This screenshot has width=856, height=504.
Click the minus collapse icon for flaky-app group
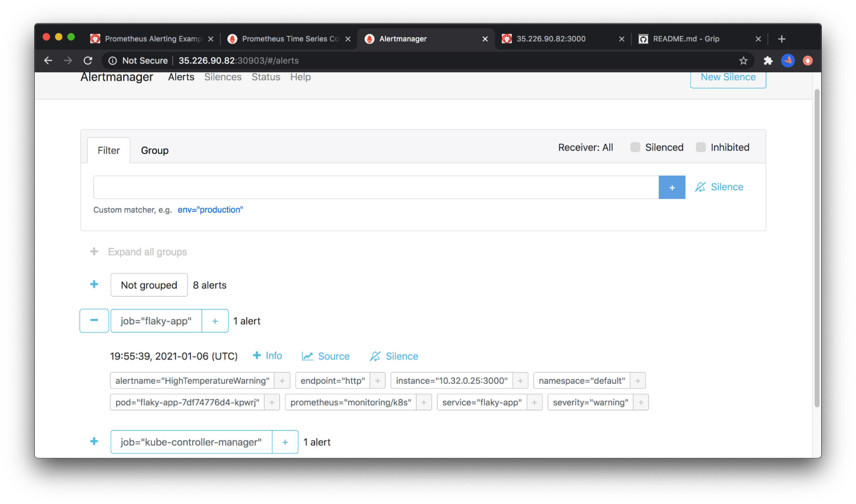tap(95, 320)
